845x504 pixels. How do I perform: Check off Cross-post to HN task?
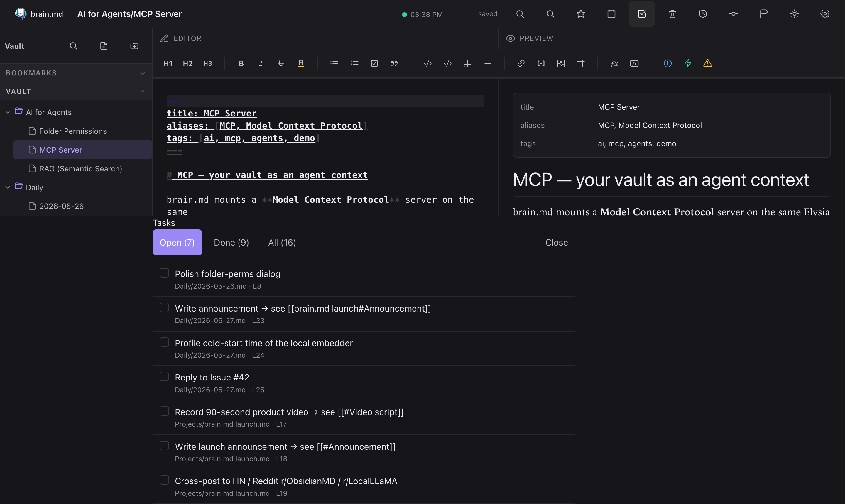pos(164,480)
